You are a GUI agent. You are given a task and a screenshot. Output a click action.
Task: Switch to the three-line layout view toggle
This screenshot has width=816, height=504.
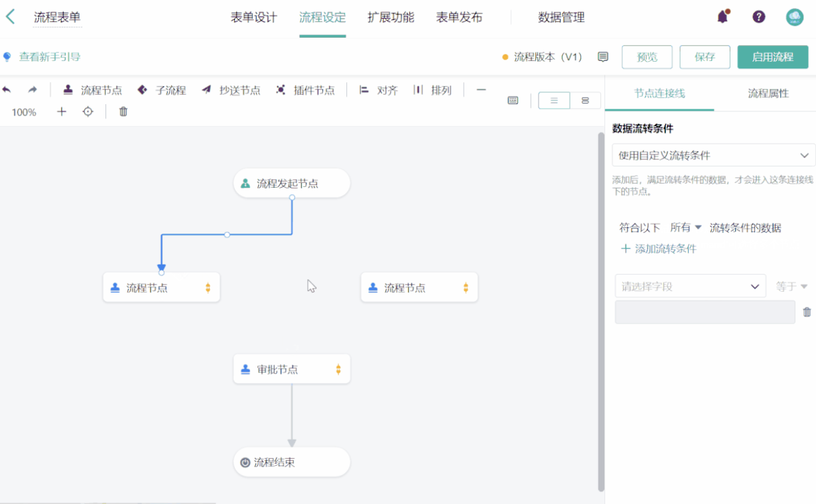[x=554, y=100]
